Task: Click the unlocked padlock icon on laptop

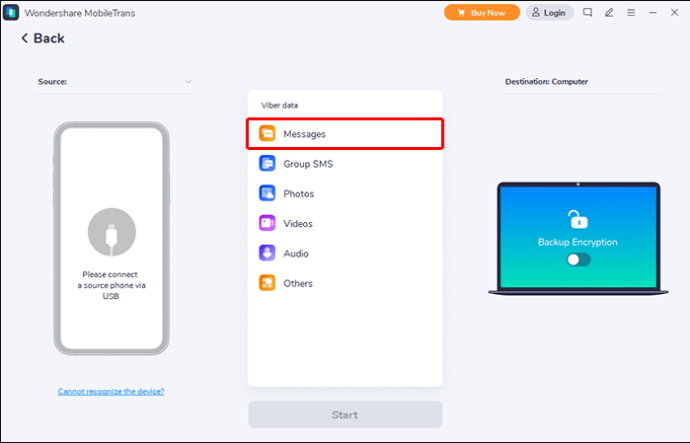Action: point(578,220)
